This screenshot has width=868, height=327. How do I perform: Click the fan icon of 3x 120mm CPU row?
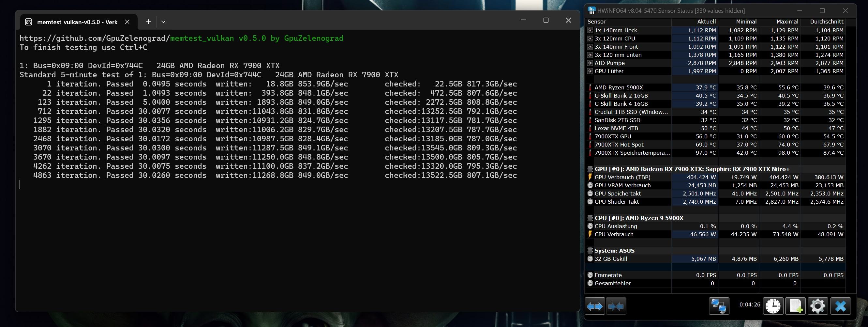(x=590, y=39)
